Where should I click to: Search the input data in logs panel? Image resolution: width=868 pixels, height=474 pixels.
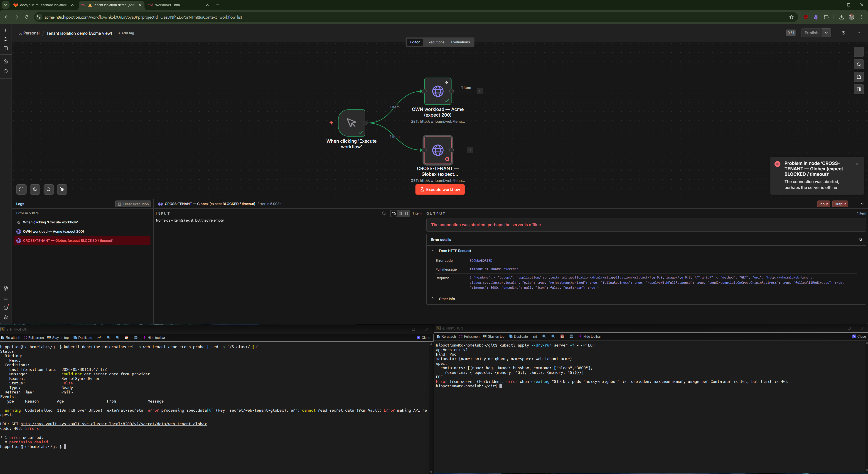(x=384, y=213)
